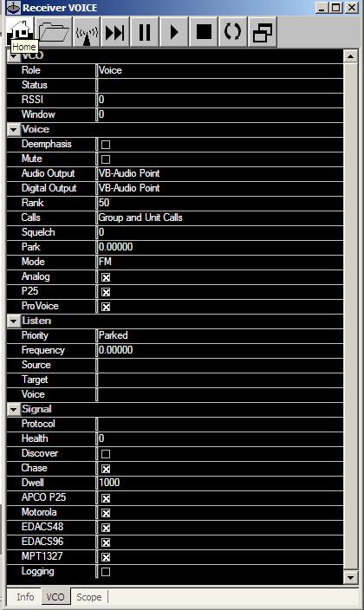This screenshot has width=364, height=610.
Task: Click the skip forward icon
Action: coord(115,32)
